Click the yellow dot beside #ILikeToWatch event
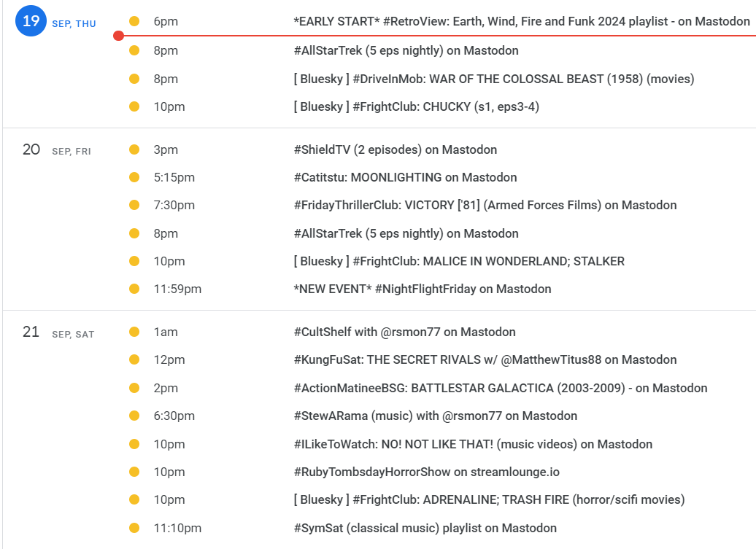Image resolution: width=756 pixels, height=549 pixels. pos(134,445)
